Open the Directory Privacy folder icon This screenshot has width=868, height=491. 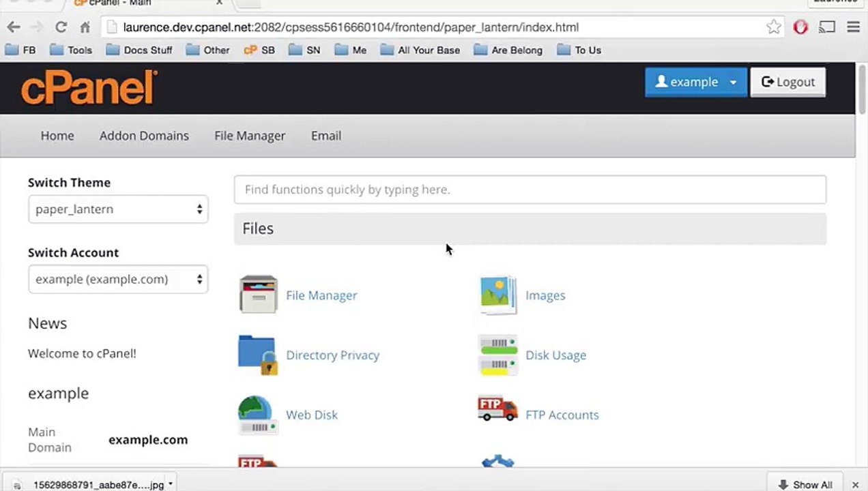(258, 355)
